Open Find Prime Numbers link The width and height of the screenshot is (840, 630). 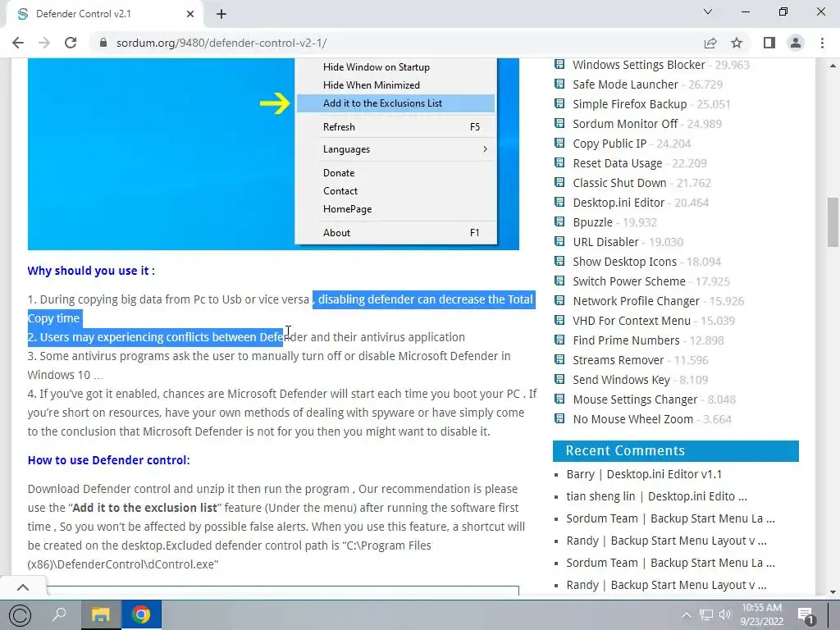[x=626, y=340]
